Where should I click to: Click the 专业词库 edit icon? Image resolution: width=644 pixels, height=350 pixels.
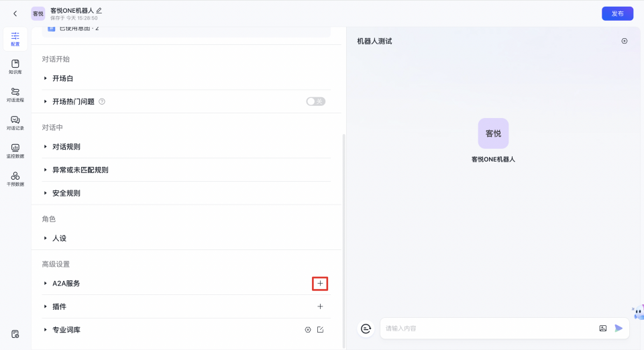321,330
